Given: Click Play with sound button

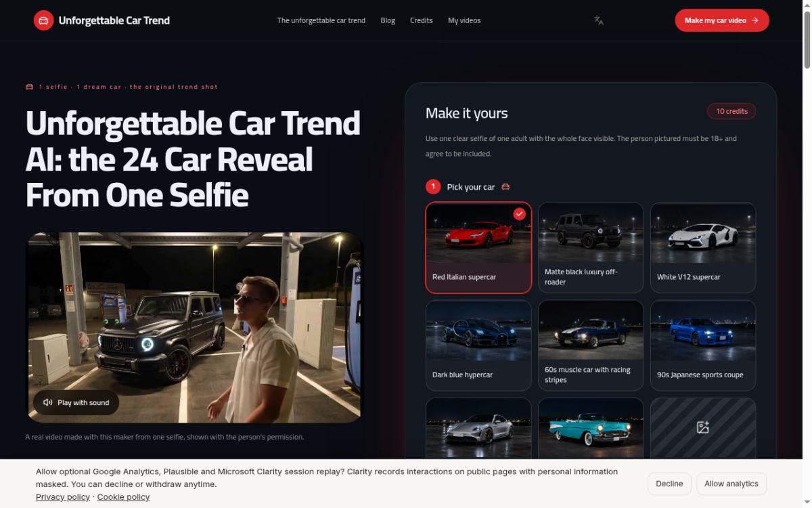Looking at the screenshot, I should pos(76,402).
